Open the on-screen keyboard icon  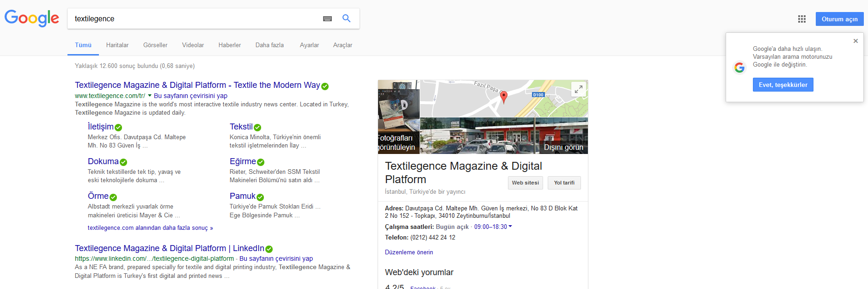[327, 18]
